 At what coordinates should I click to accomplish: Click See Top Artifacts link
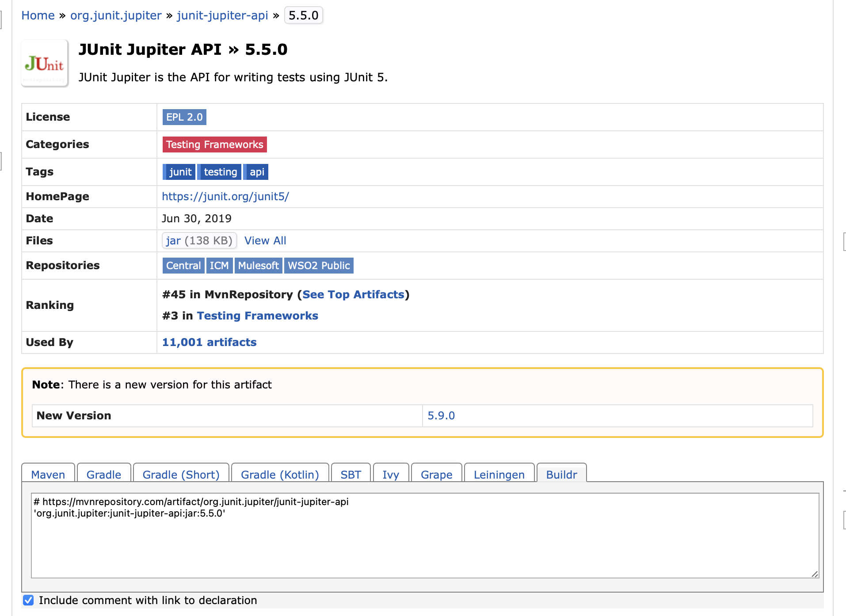[x=353, y=295]
